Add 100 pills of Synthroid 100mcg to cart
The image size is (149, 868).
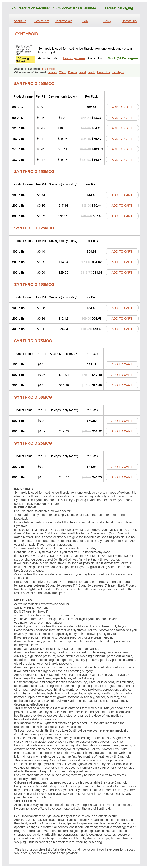(x=122, y=308)
